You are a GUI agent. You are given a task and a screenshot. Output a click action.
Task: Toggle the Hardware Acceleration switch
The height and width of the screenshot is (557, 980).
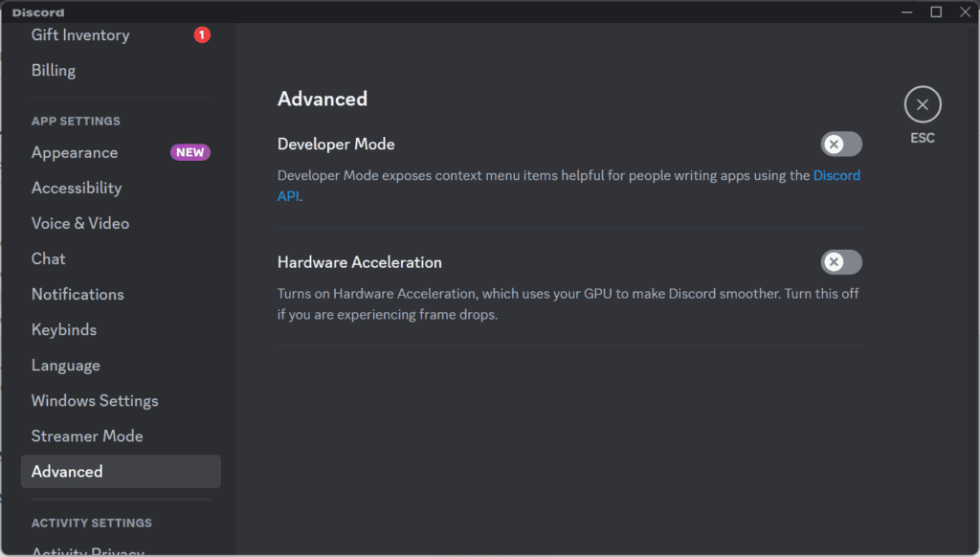coord(841,262)
